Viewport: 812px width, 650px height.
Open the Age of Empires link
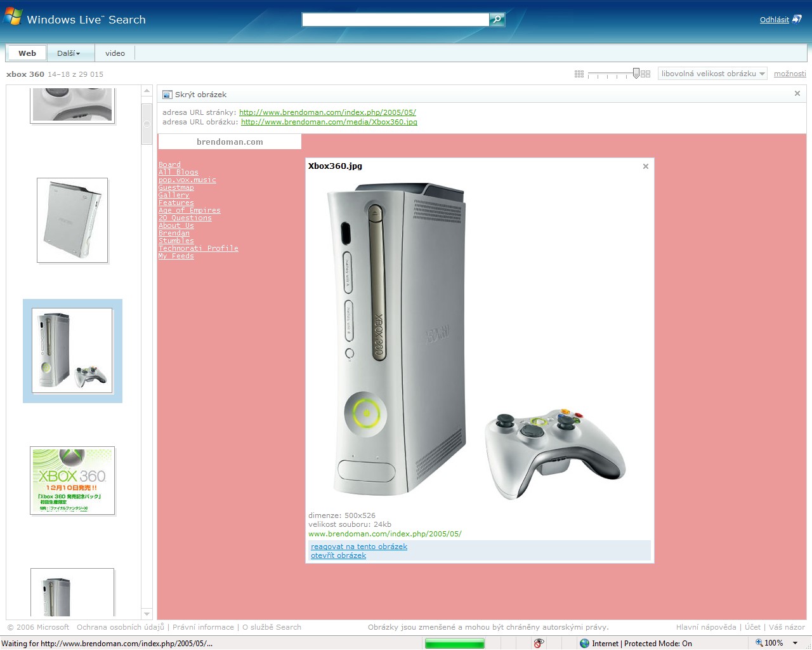(190, 210)
